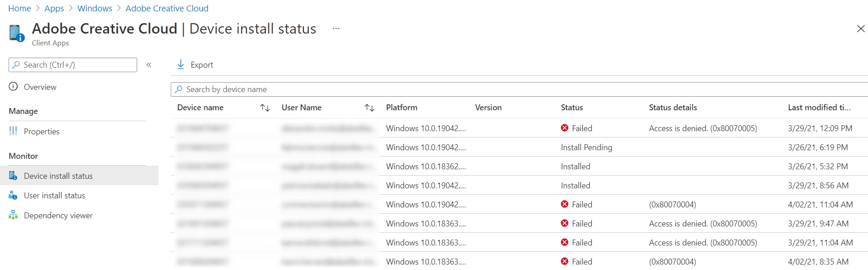Focus the Search (Ctrl+/) menu box
The height and width of the screenshot is (270, 868).
[x=73, y=65]
